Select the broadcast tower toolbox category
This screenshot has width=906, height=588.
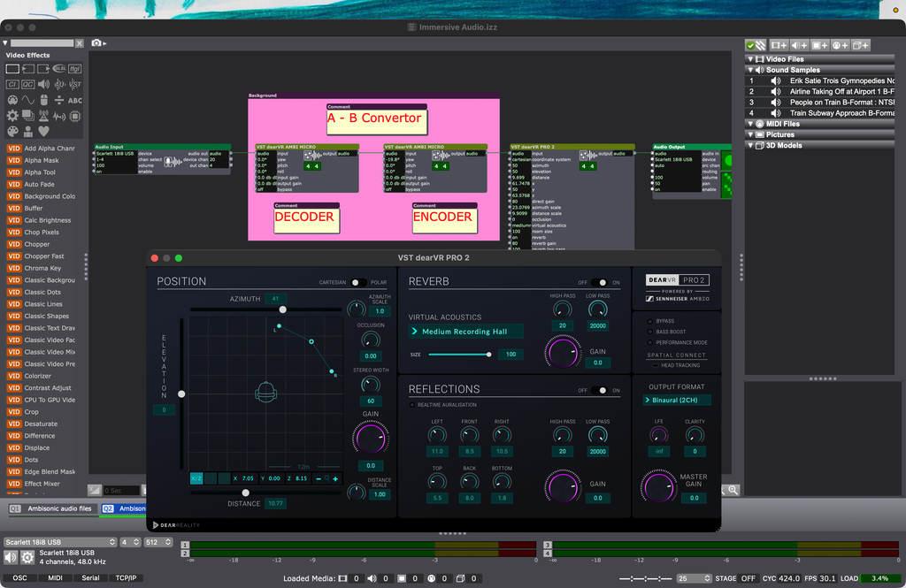43,116
